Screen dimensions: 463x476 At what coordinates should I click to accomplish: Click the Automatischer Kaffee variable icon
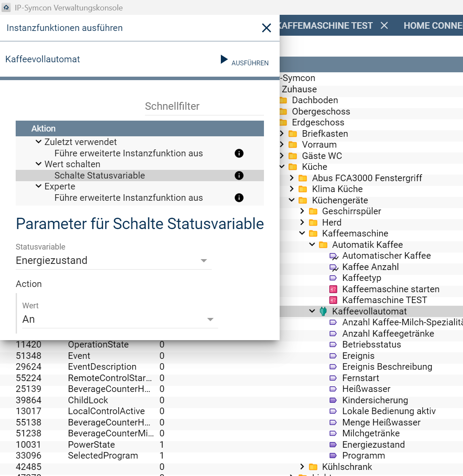[334, 256]
